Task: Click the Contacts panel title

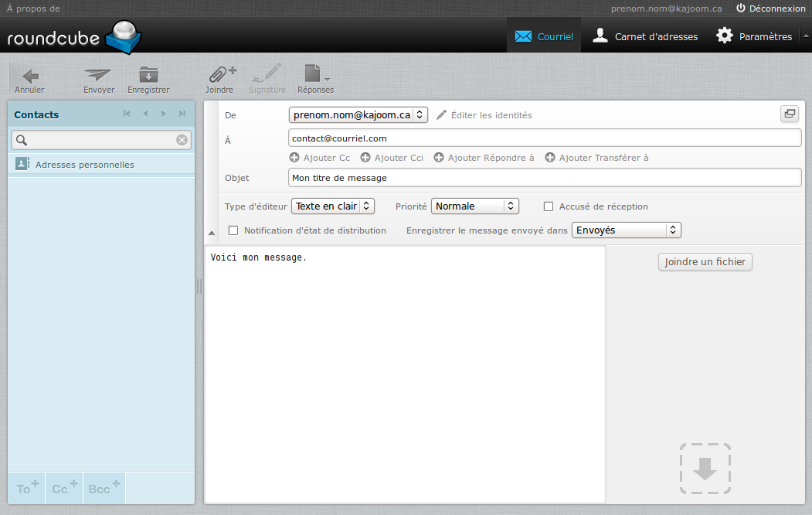Action: (x=36, y=114)
